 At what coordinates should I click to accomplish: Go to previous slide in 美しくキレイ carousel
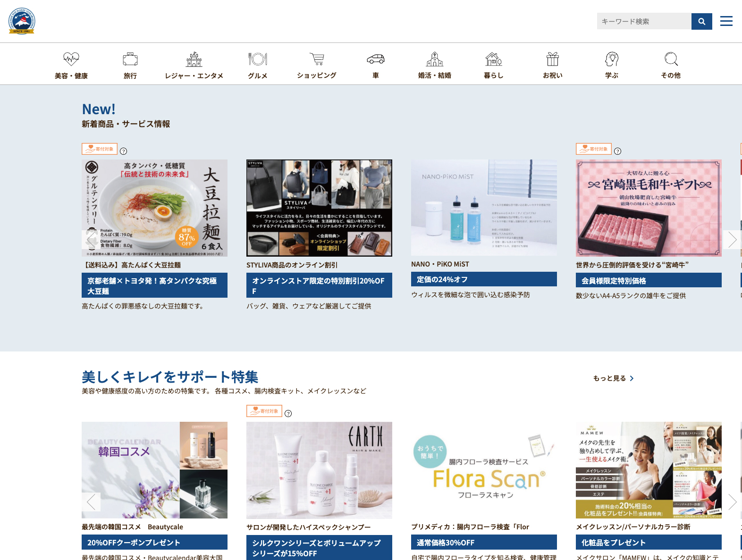[x=91, y=502]
